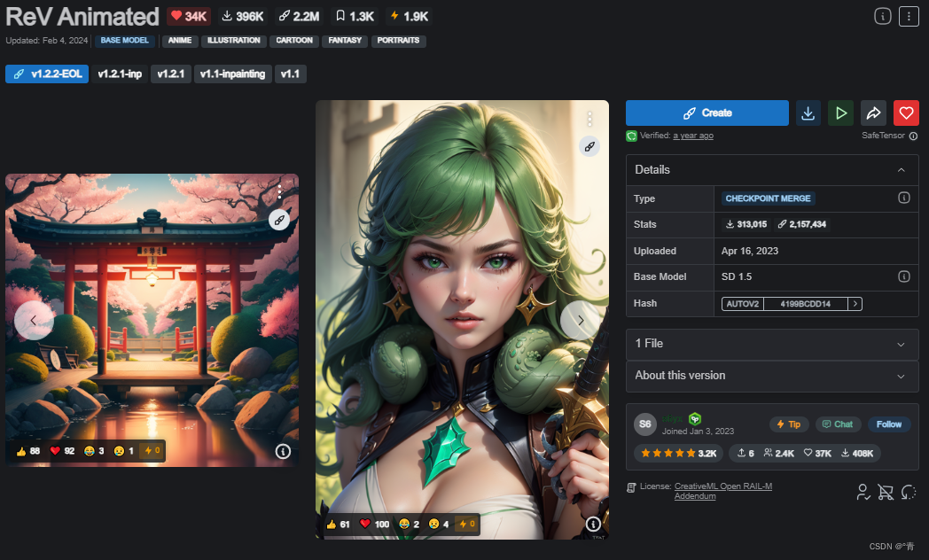Click the 2.2M generations badge
This screenshot has width=929, height=560.
coord(300,16)
